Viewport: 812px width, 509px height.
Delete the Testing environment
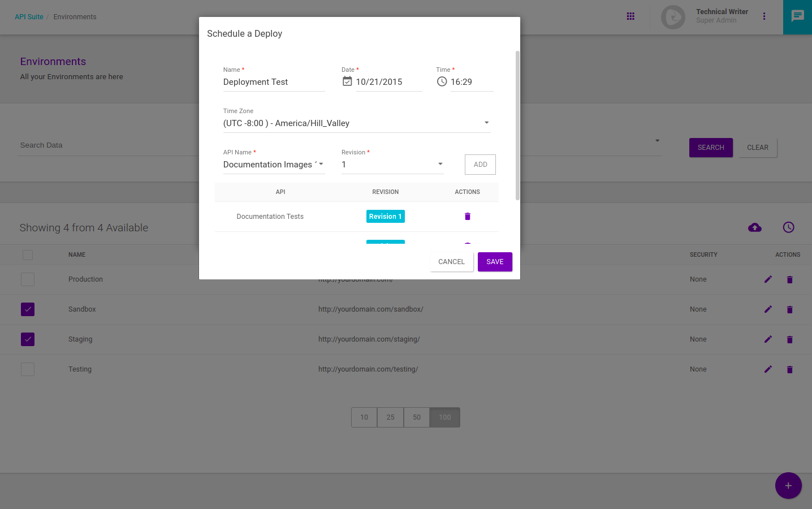pyautogui.click(x=789, y=369)
